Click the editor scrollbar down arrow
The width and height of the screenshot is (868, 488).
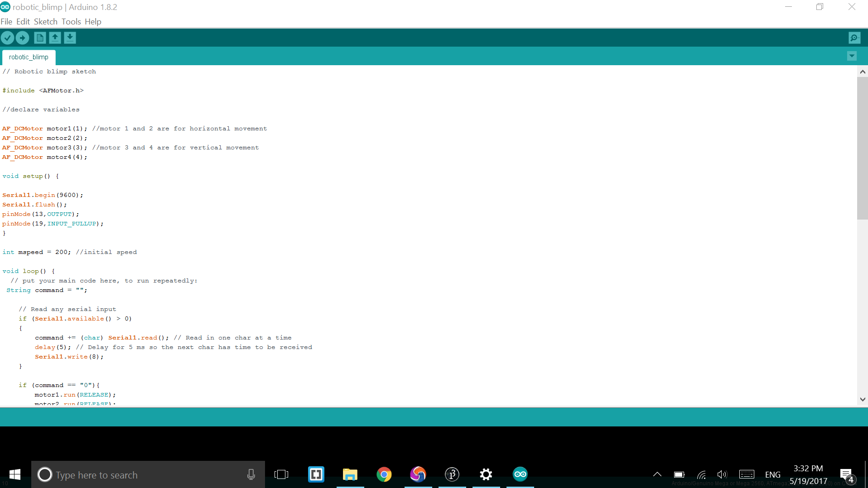(863, 399)
